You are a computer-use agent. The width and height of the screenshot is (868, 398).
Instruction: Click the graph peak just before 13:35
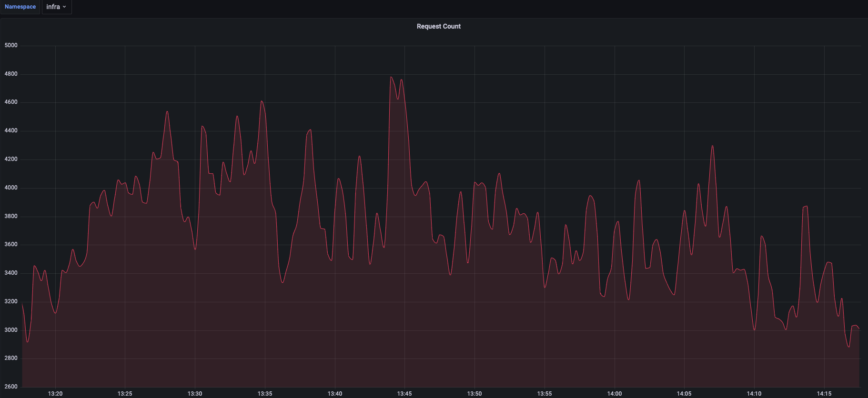262,101
